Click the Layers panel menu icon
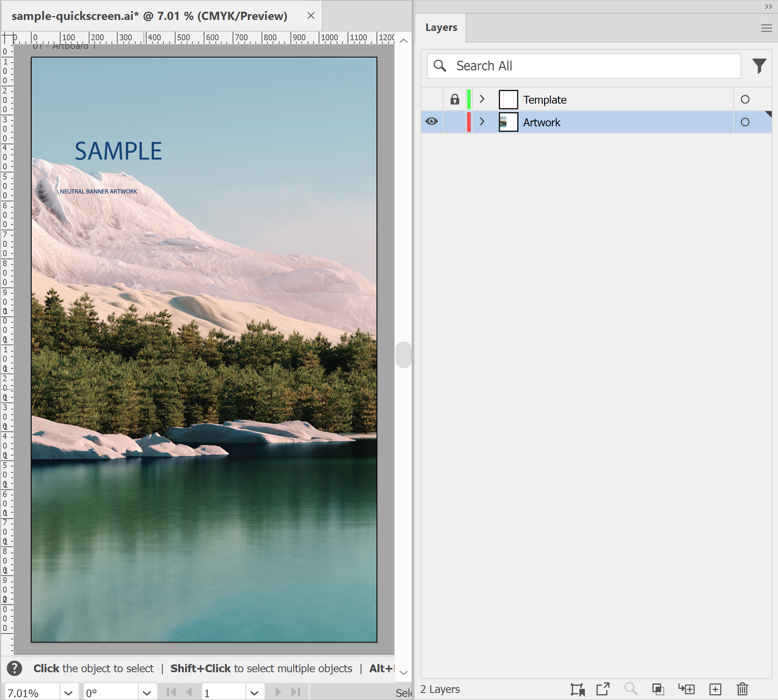 tap(766, 28)
